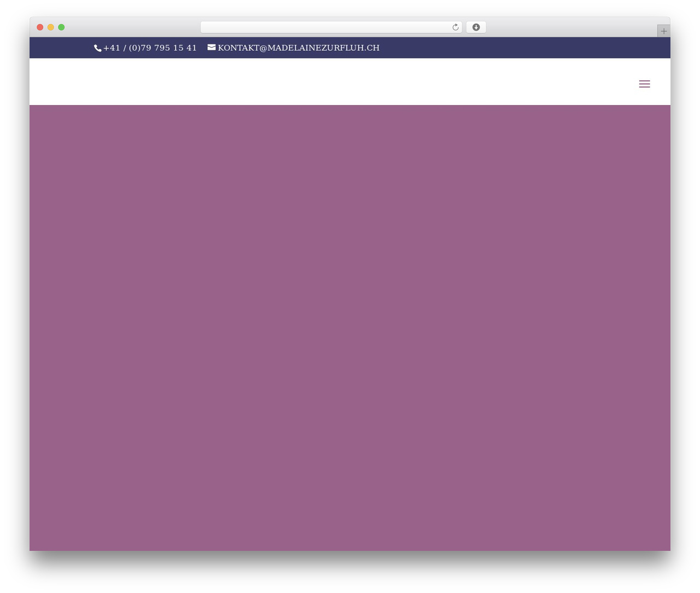Focus the browser address bar

coord(331,27)
